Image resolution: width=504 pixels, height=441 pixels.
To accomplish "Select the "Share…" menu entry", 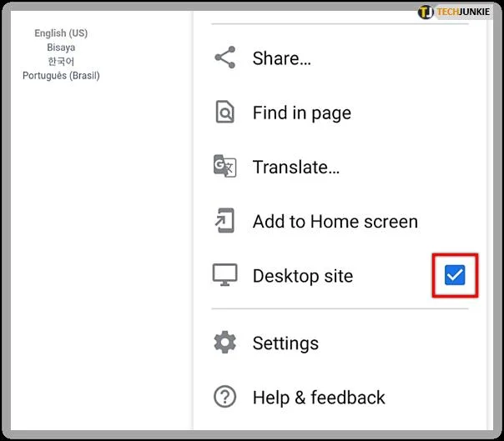I will [x=281, y=58].
